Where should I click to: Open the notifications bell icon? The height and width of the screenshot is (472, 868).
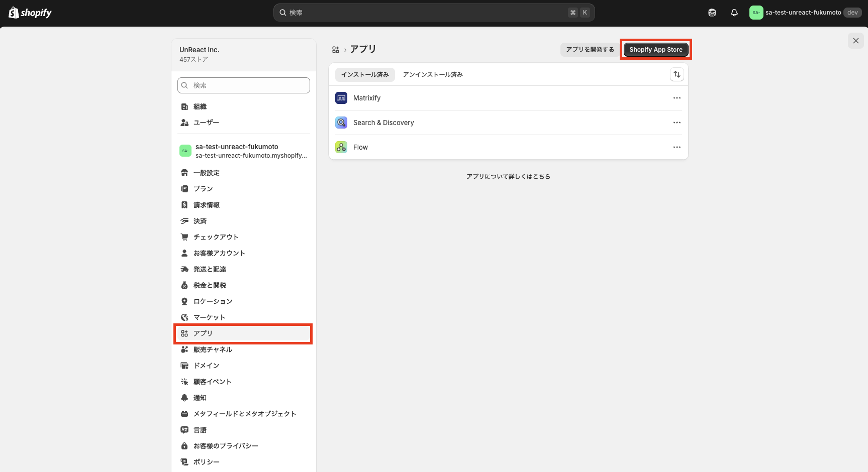coord(734,13)
